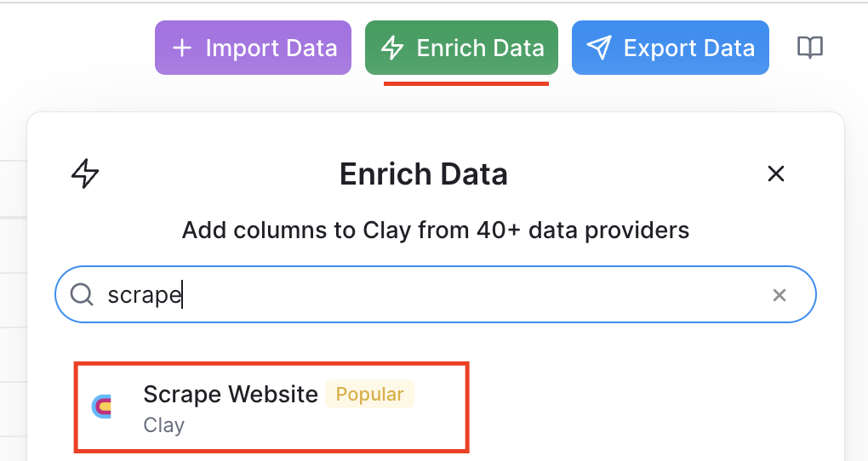The width and height of the screenshot is (868, 461).
Task: Open the Import Data menu
Action: 253,48
